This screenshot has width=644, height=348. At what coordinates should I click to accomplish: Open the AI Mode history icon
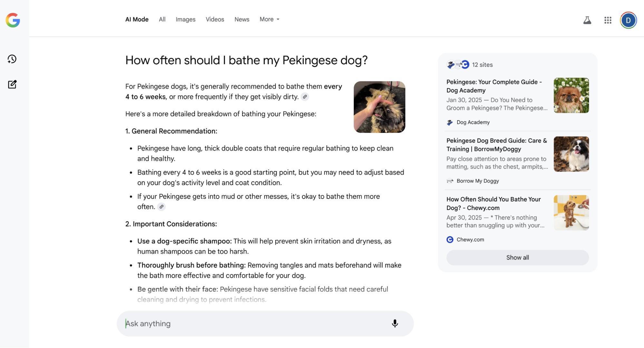tap(12, 59)
